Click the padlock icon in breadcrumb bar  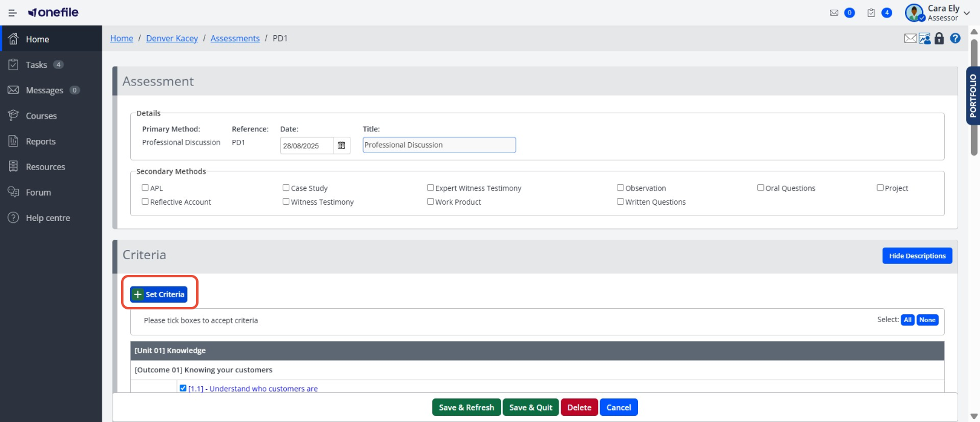pos(939,38)
